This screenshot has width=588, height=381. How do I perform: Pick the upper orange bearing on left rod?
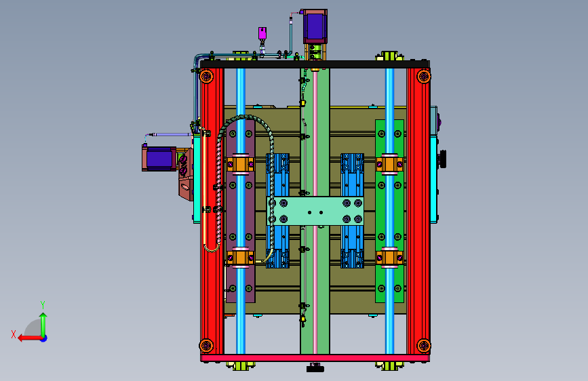pos(241,164)
